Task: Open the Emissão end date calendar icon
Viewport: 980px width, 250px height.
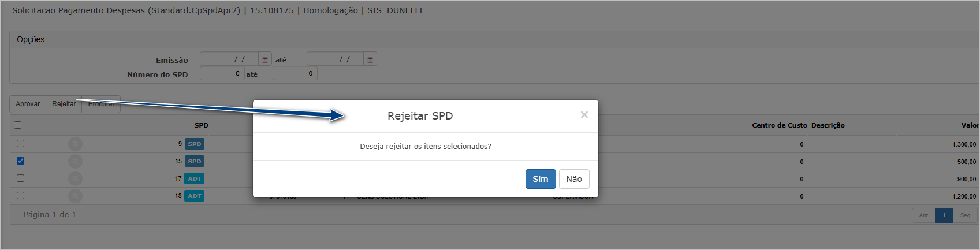Action: click(370, 59)
